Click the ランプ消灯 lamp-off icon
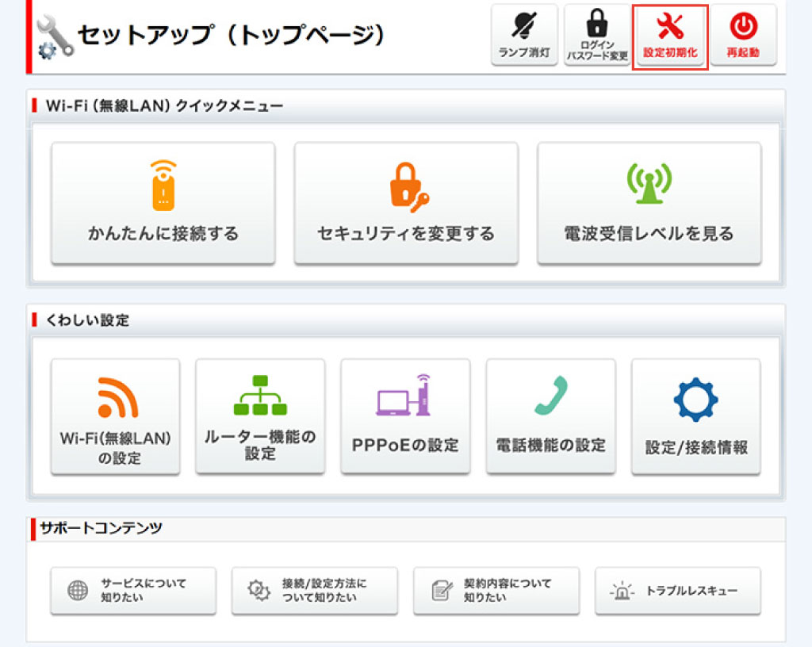The image size is (812, 647). pyautogui.click(x=524, y=28)
